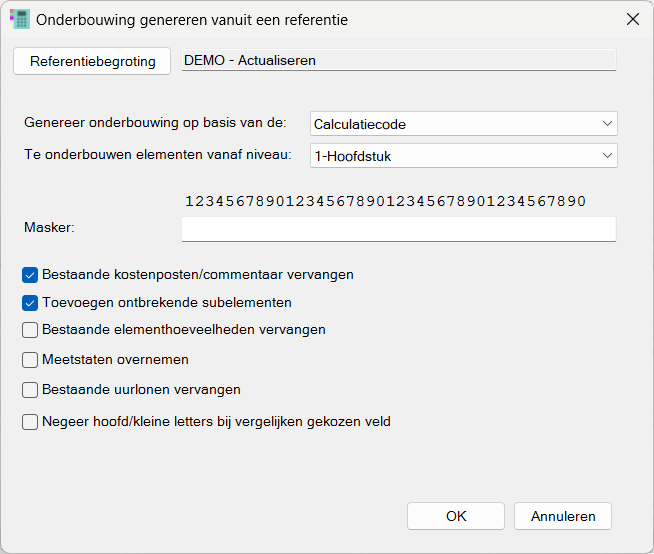Click the label Te onderbouwen elementen vanaf niveau
Screen dimensions: 654x554
click(158, 155)
